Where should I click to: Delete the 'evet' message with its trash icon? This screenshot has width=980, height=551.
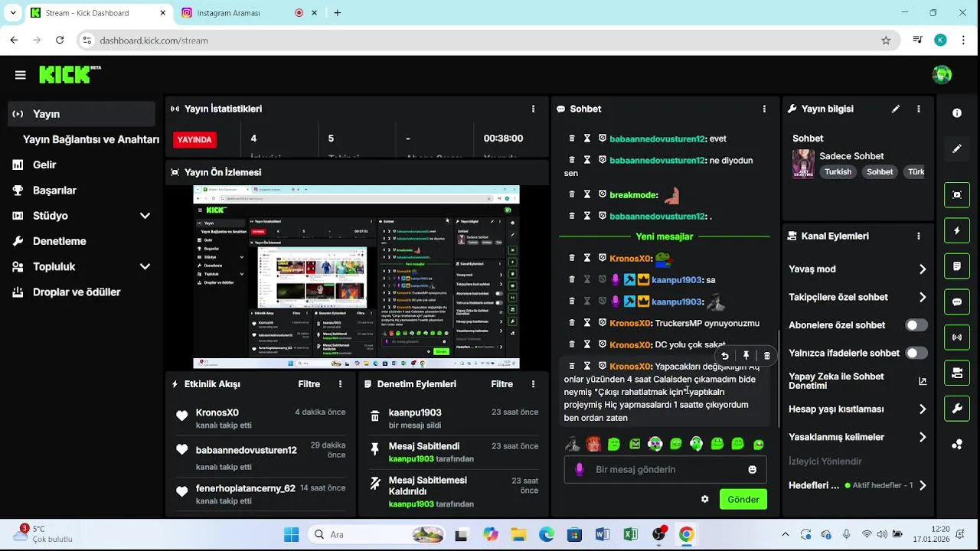[572, 139]
